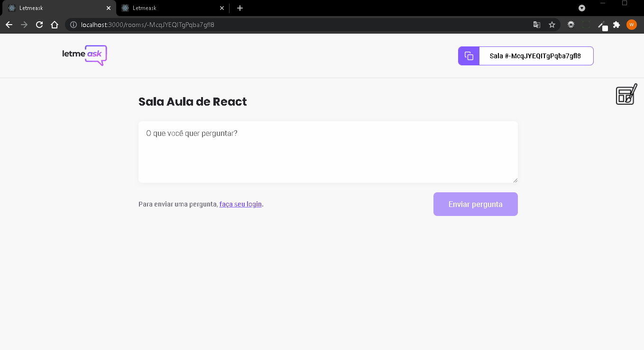Bookmark this page with the star
This screenshot has height=350, width=644.
[x=552, y=25]
